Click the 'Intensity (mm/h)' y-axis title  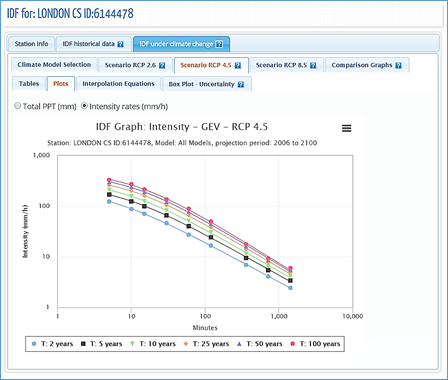pos(25,231)
